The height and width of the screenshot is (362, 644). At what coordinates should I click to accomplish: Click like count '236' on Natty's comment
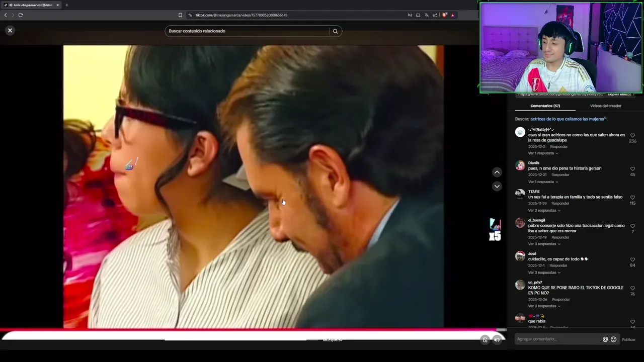pos(632,141)
